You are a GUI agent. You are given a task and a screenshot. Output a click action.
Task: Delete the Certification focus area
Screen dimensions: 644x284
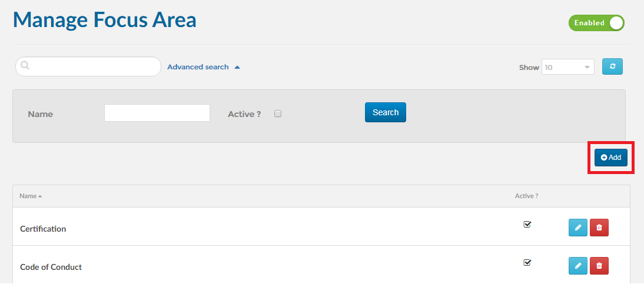599,228
